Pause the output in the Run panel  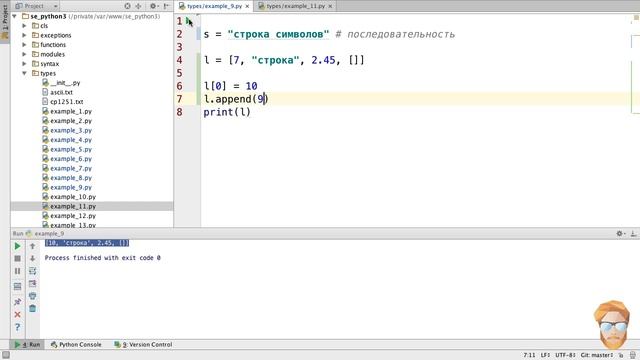(17, 271)
